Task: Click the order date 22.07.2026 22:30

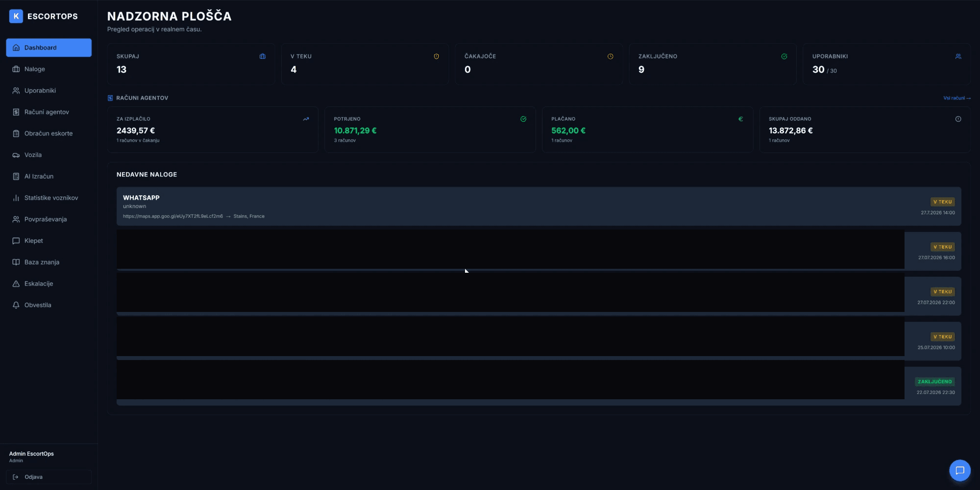Action: pos(935,392)
